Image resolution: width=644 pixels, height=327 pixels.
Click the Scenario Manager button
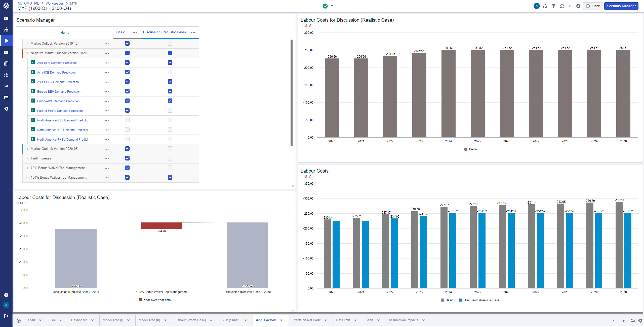(621, 6)
